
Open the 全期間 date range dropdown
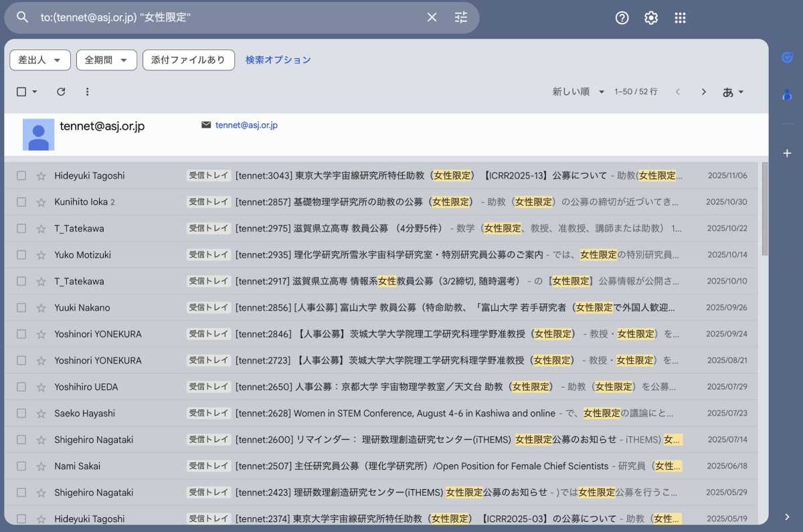[x=106, y=60]
